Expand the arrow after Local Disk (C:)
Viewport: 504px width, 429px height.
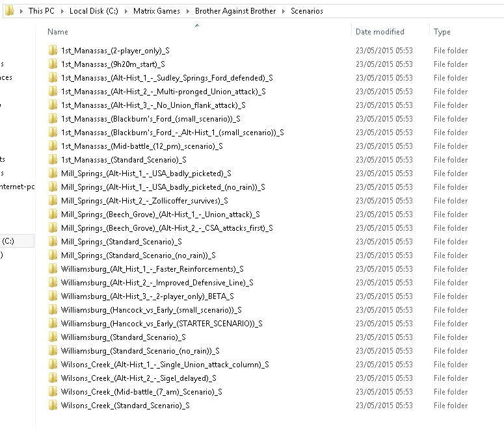(126, 11)
